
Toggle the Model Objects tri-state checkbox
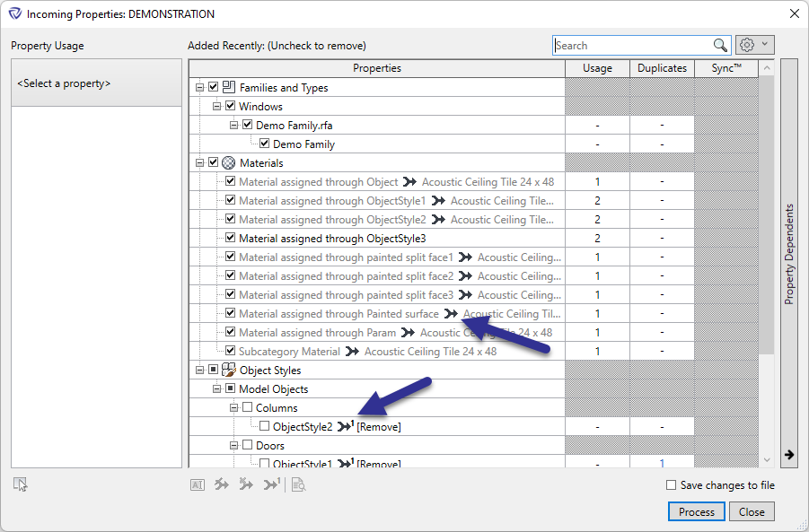click(x=230, y=388)
